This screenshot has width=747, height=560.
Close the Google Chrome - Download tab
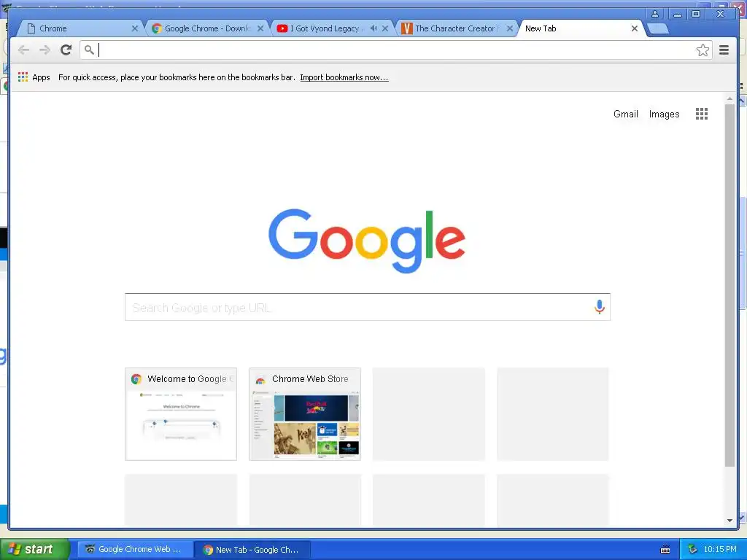point(260,28)
